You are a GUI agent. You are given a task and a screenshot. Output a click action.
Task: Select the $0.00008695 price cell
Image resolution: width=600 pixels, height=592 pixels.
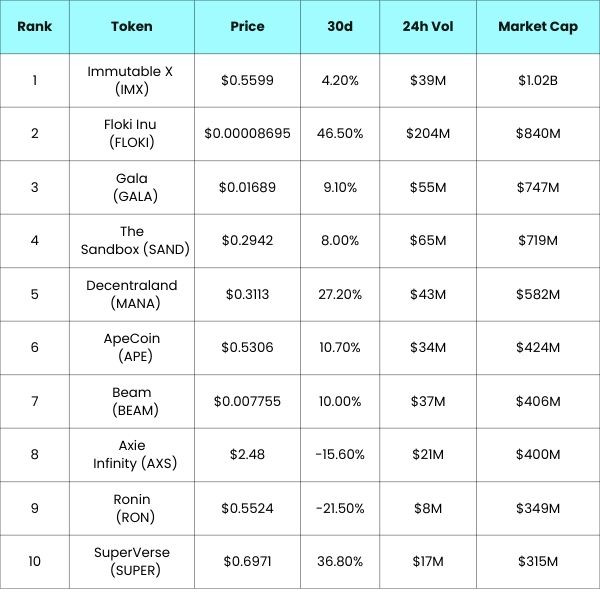[x=247, y=134]
